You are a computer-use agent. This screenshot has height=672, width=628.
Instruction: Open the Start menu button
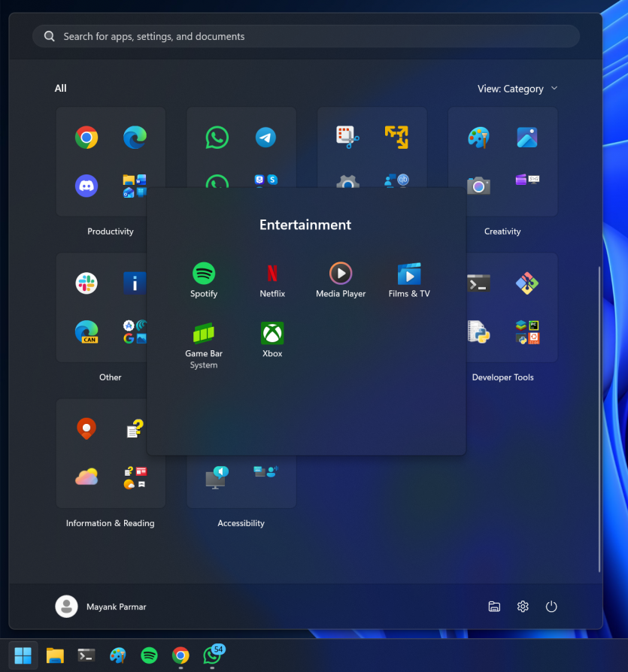point(22,655)
